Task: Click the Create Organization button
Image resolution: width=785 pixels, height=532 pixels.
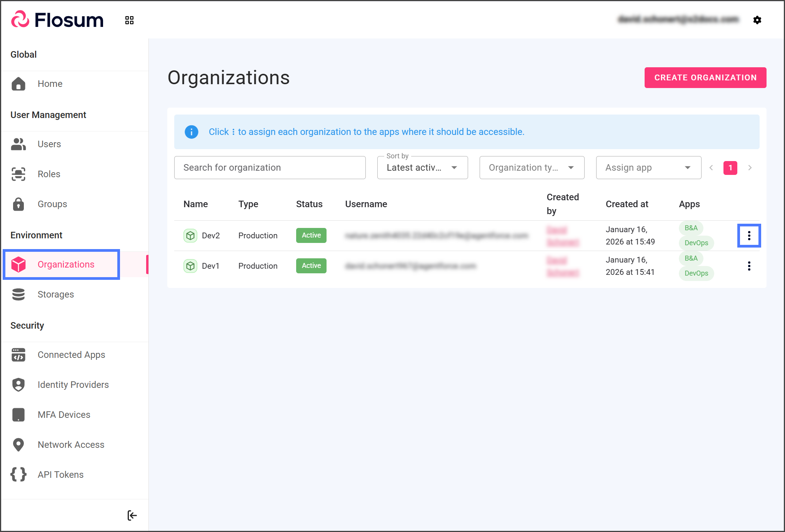Action: click(705, 78)
